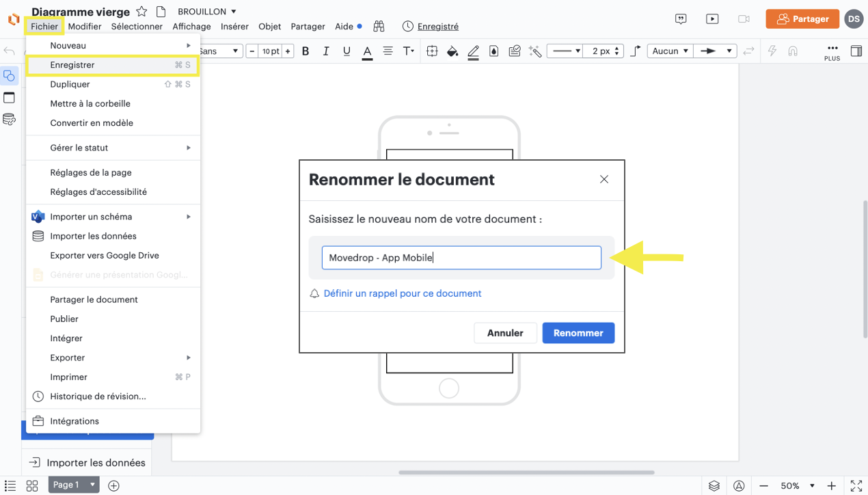Click the shape target icon

click(x=432, y=51)
